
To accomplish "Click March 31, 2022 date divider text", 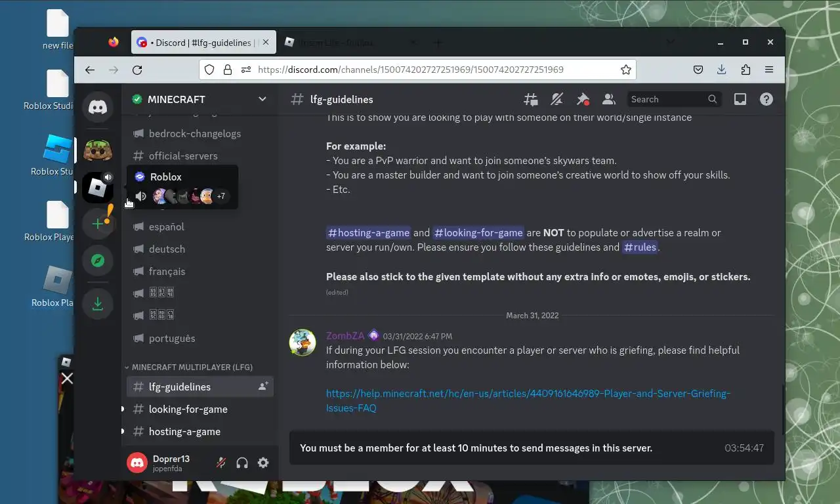I will pos(532,316).
